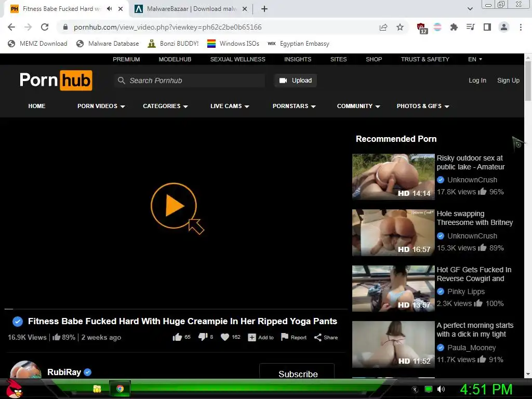Open the media controls toolbar icon

(x=471, y=27)
